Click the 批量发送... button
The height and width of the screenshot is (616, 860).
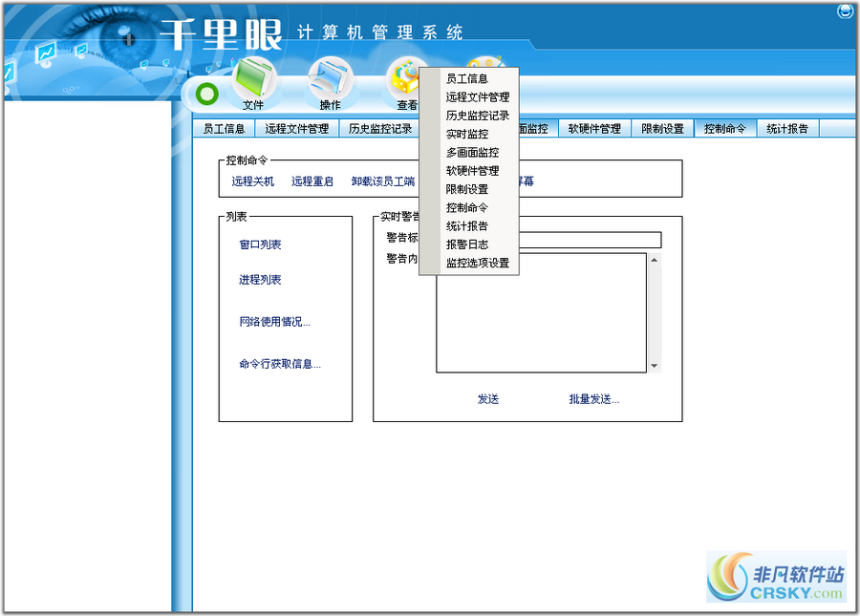pyautogui.click(x=594, y=399)
